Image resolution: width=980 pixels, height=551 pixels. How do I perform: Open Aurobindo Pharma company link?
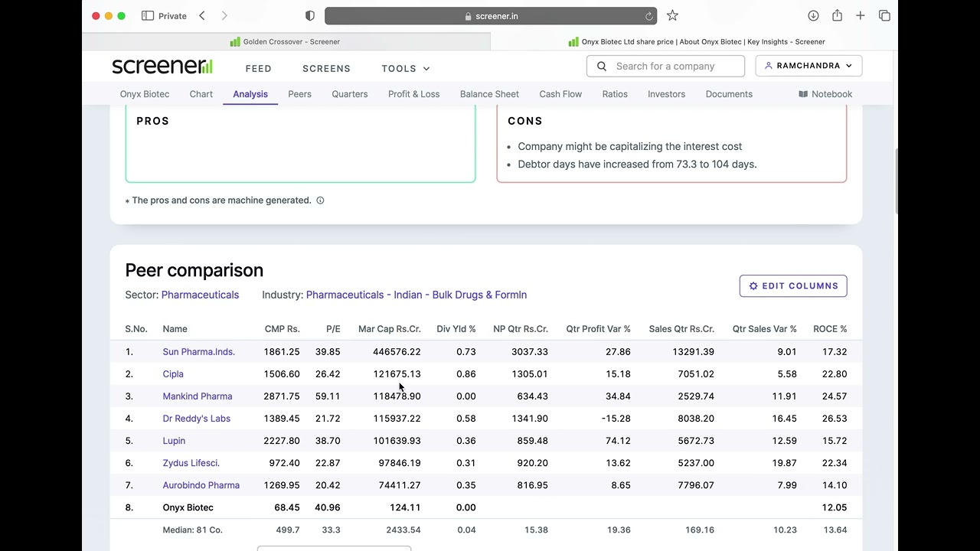[201, 485]
